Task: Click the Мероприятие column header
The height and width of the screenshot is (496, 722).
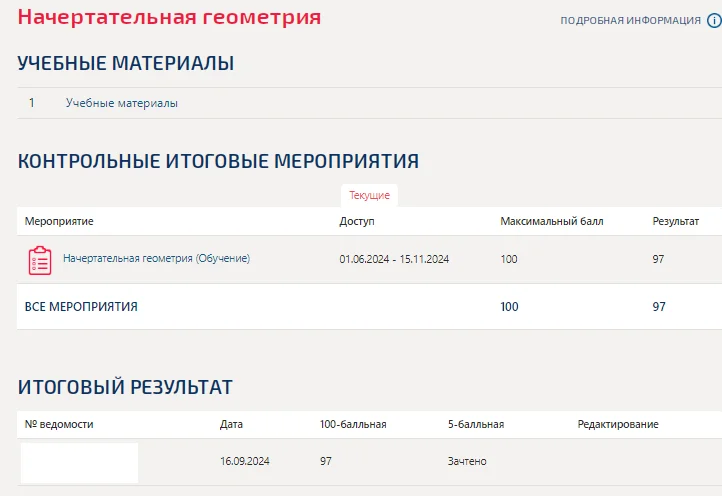Action: click(x=59, y=221)
